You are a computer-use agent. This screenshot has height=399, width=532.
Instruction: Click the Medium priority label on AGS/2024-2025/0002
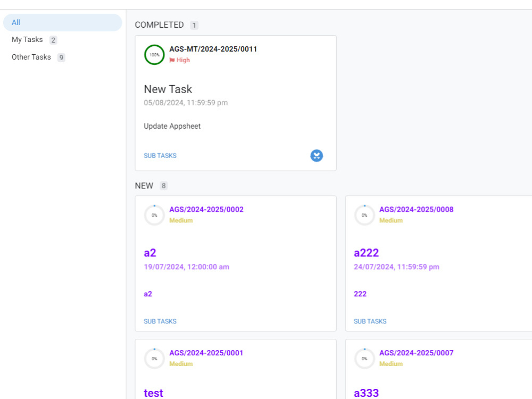pyautogui.click(x=181, y=220)
